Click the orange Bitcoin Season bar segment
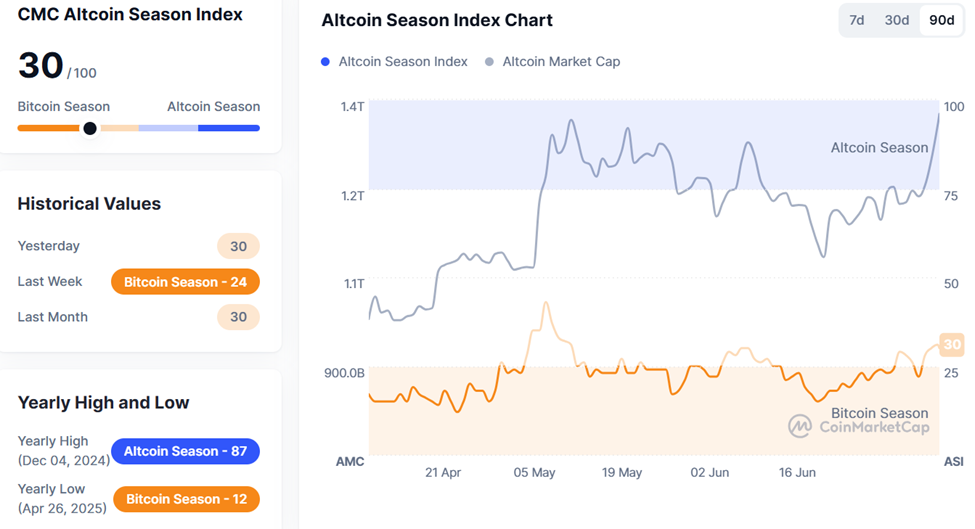The image size is (975, 529). (48, 128)
